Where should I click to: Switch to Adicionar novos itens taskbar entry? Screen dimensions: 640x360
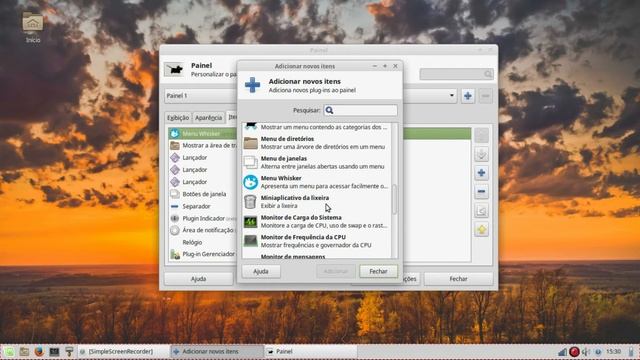(x=216, y=351)
